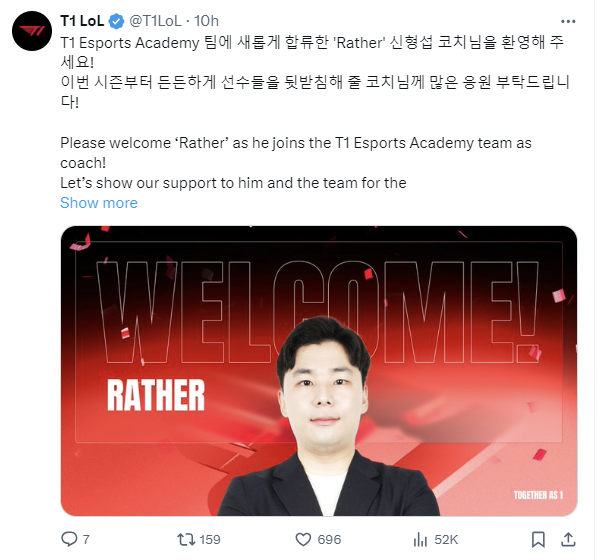Viewport: 604px width, 560px height.
Task: Click the reply speech bubble icon
Action: point(69,539)
